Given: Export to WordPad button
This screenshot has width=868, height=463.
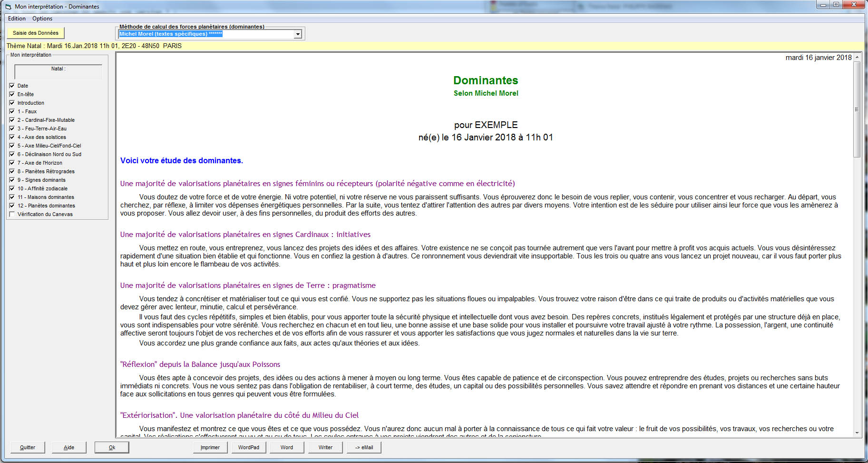Looking at the screenshot, I should pos(249,447).
